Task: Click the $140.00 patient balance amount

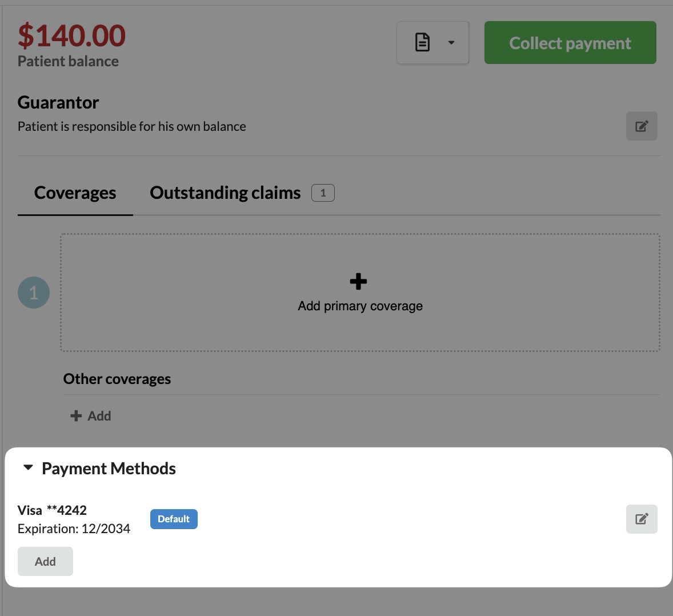Action: 71,35
